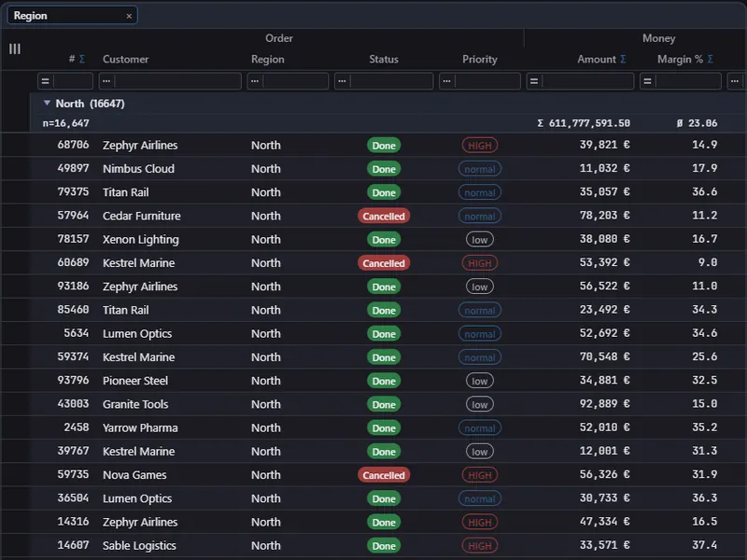Select the Region grouping chip label

click(31, 16)
